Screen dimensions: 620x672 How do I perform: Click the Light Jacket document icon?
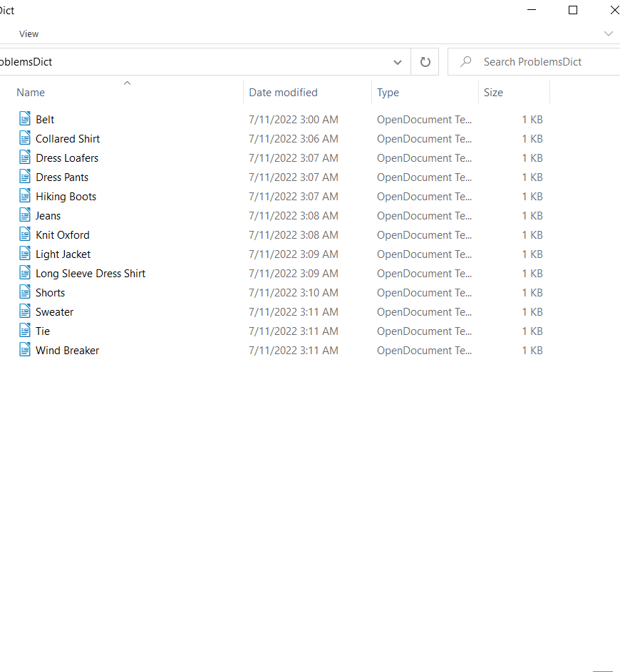tap(25, 254)
